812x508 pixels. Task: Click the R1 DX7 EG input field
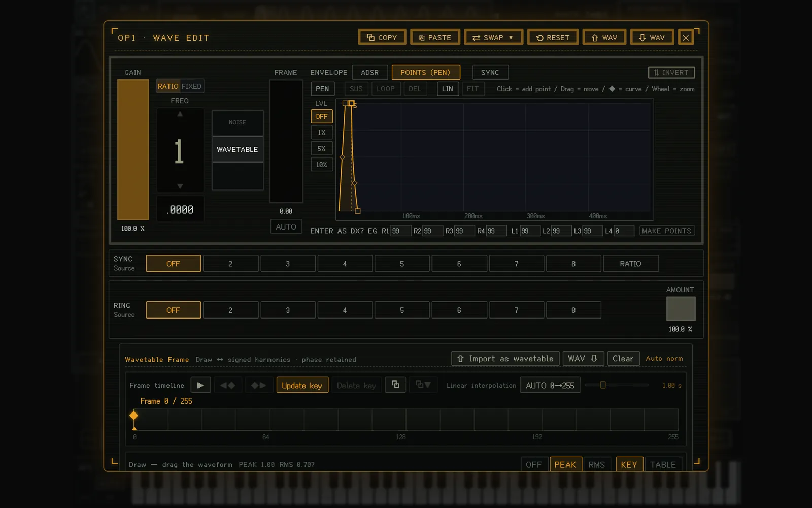pyautogui.click(x=400, y=231)
